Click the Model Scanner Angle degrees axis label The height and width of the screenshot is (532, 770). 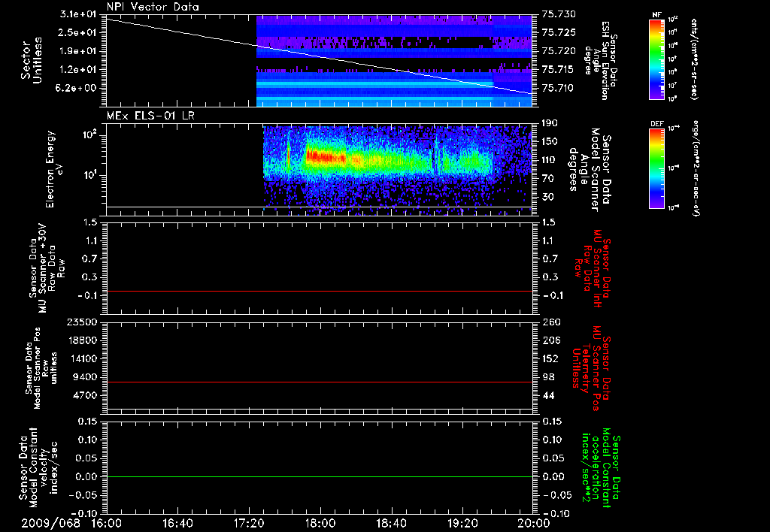[x=590, y=169]
